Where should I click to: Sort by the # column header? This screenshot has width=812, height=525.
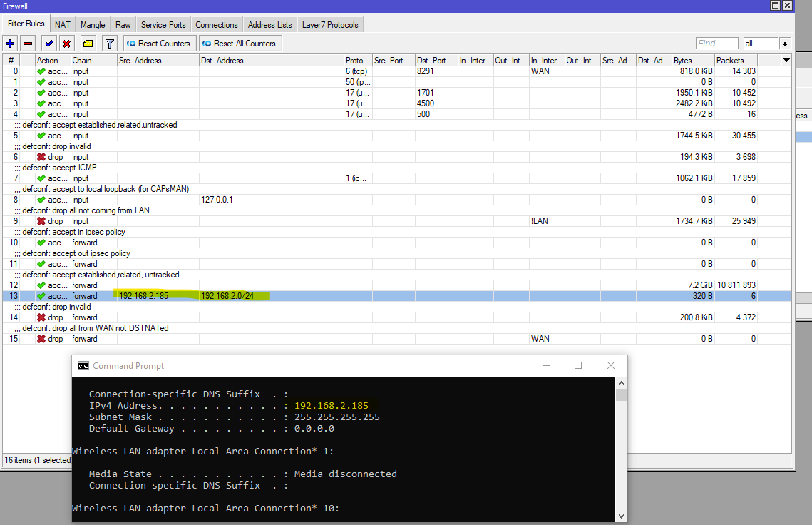tap(11, 61)
